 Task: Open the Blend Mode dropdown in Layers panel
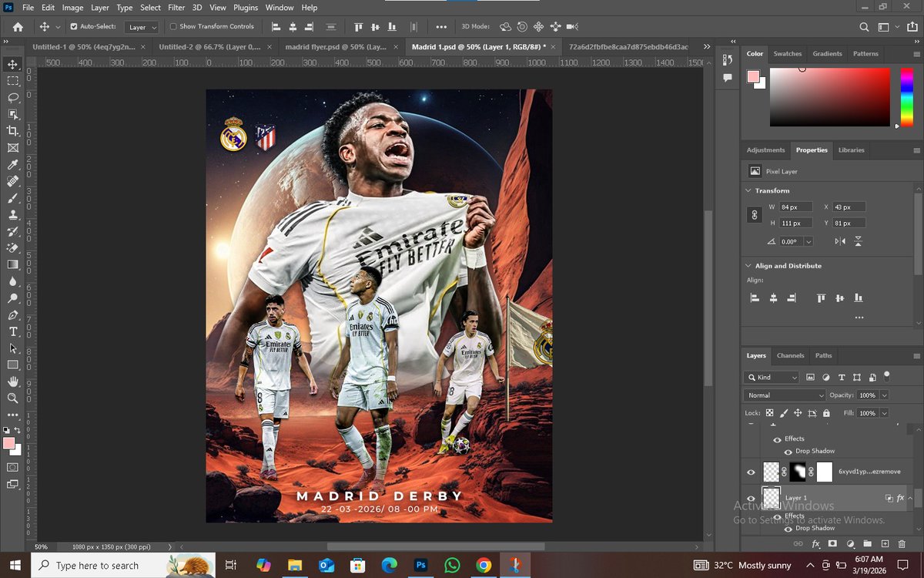(x=783, y=395)
